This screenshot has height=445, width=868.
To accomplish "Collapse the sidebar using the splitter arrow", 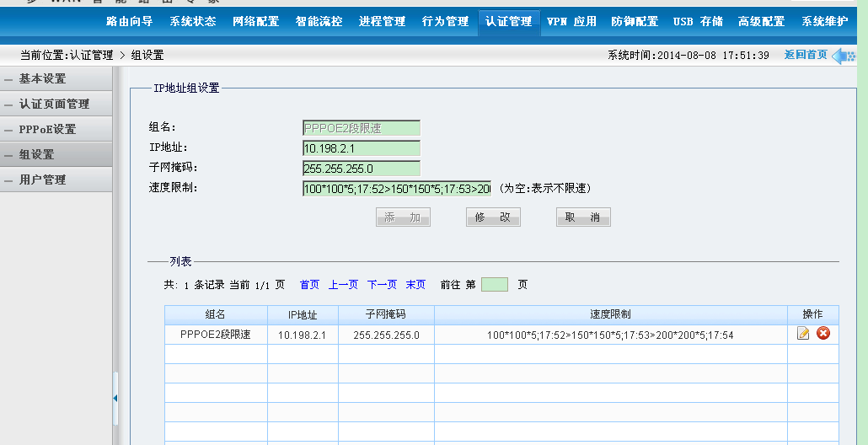I will [115, 398].
